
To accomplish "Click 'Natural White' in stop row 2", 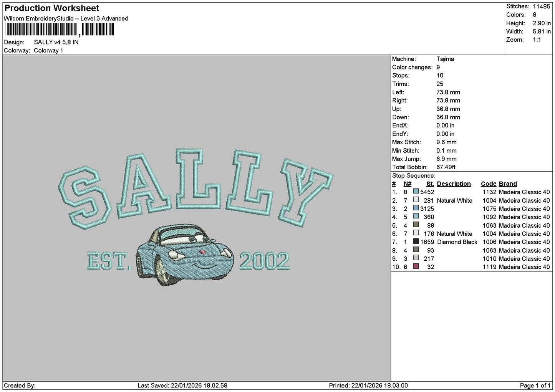I will coord(454,200).
